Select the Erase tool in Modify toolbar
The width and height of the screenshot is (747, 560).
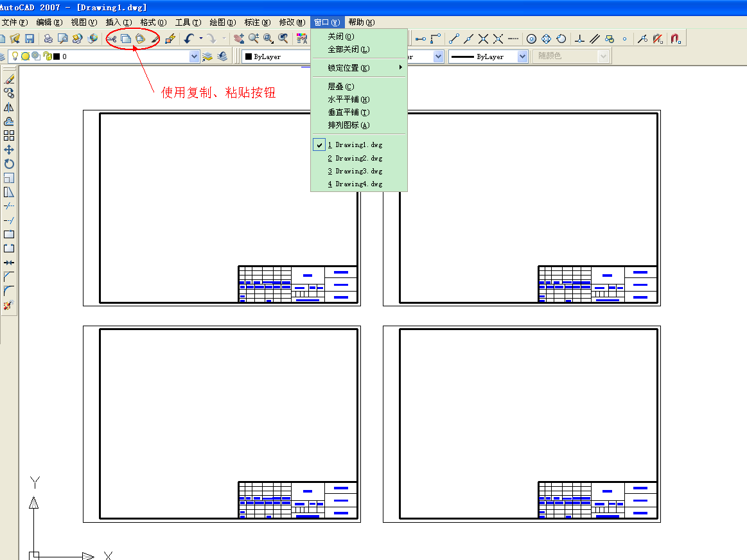click(x=9, y=79)
